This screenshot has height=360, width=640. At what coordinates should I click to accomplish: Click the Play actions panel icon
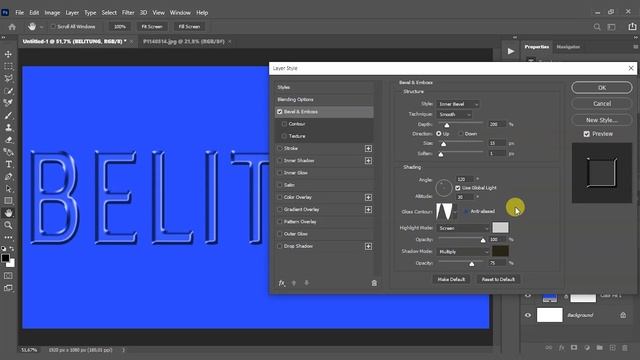[x=511, y=51]
